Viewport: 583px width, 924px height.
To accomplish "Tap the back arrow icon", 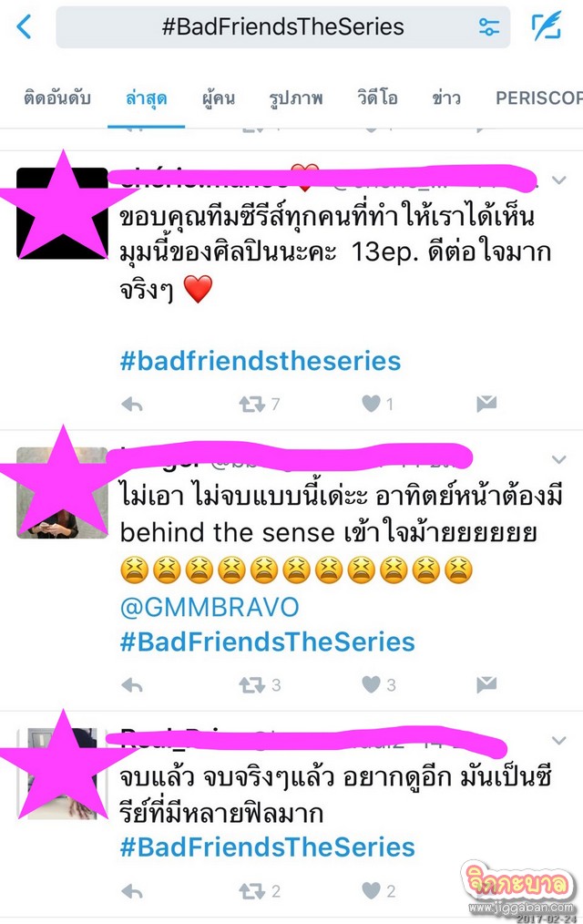I will [25, 26].
